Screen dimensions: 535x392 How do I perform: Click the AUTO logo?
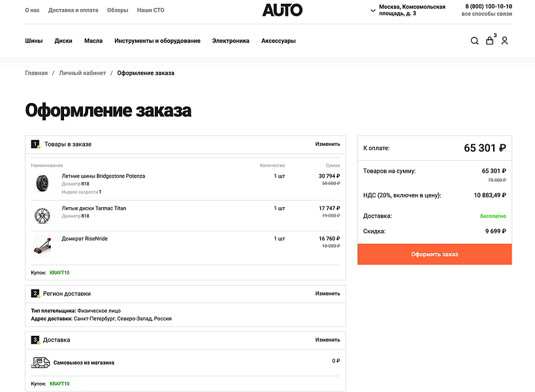click(282, 10)
